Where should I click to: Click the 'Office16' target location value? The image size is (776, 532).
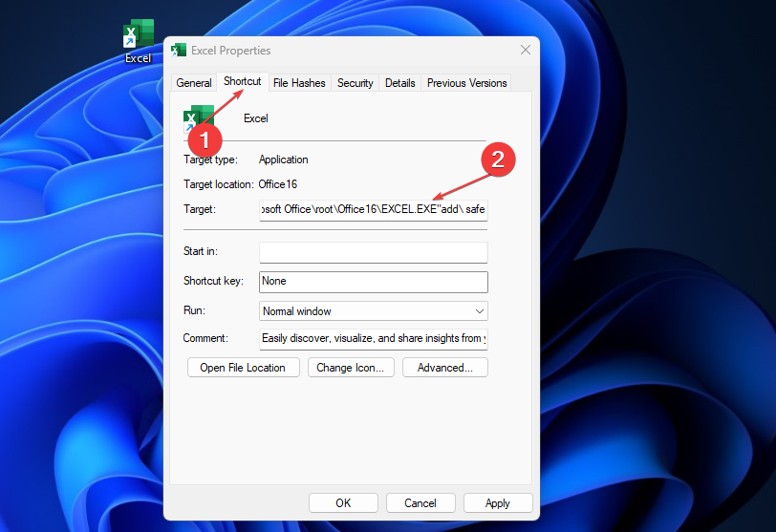278,184
